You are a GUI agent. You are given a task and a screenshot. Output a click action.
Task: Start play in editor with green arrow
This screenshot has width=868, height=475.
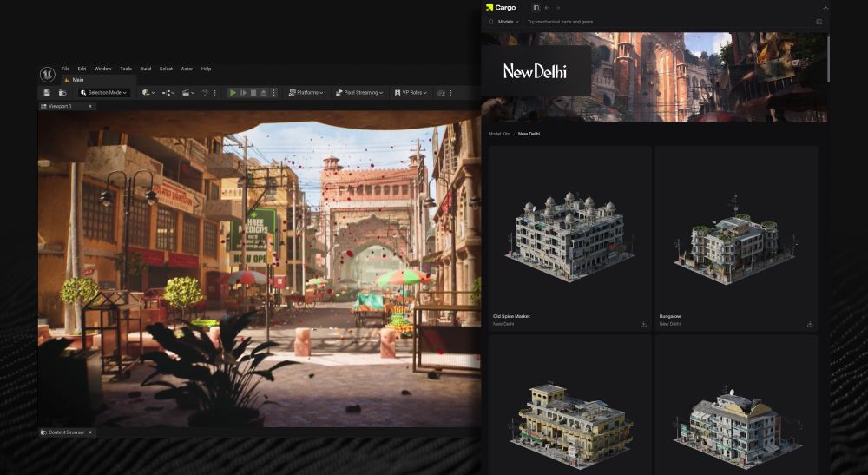pos(233,92)
